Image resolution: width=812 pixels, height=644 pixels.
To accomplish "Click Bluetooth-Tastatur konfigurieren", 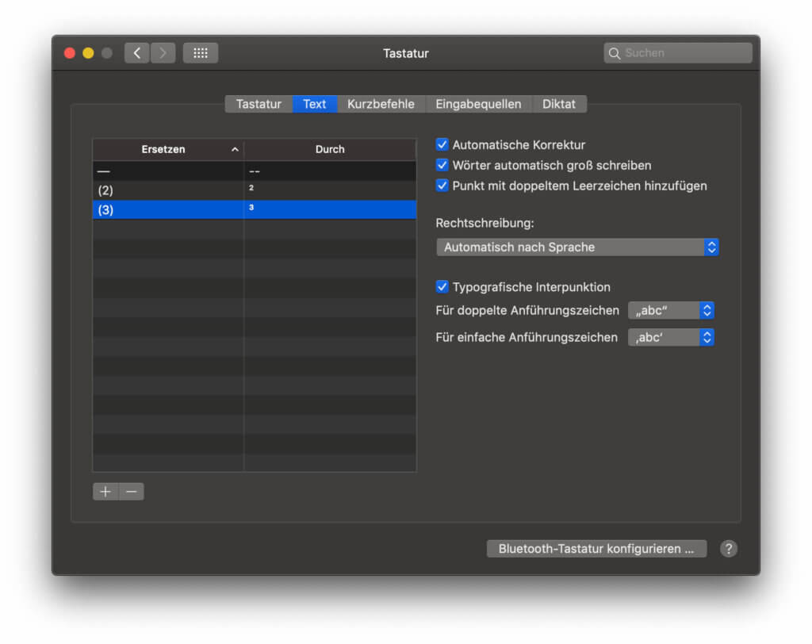I will click(x=596, y=548).
